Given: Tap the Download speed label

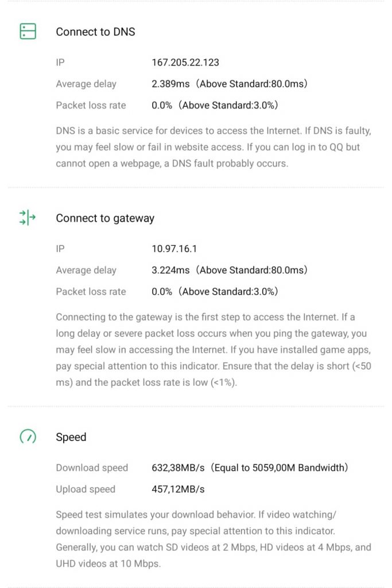Looking at the screenshot, I should pos(92,467).
